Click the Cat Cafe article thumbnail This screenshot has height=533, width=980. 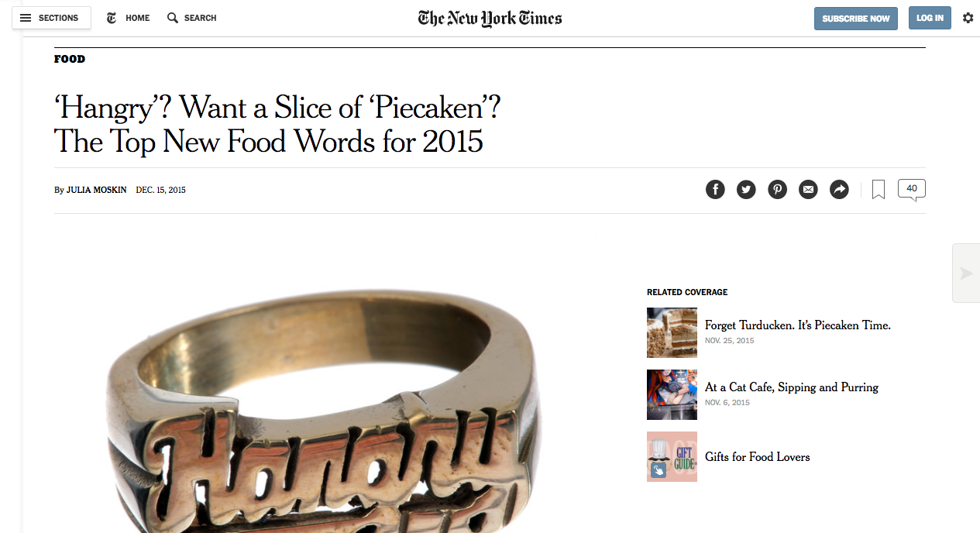click(x=672, y=394)
